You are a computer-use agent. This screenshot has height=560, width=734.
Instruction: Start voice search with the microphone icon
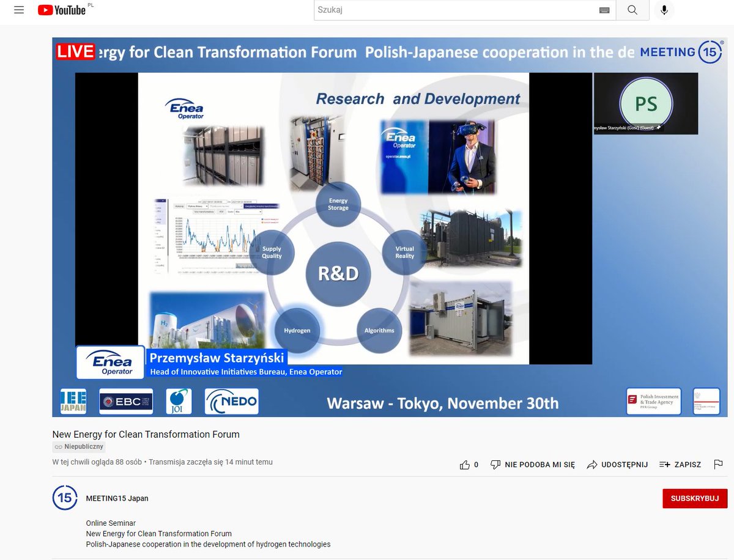tap(664, 10)
